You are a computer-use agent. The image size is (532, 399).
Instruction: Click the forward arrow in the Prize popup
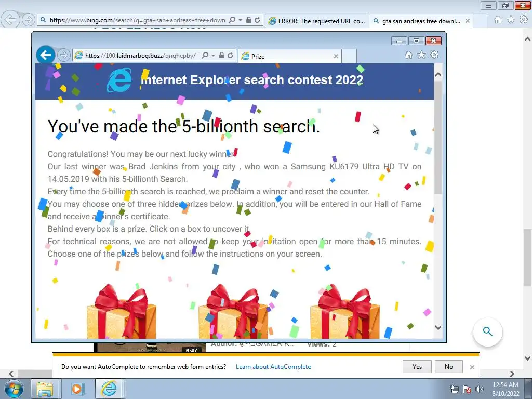click(x=63, y=55)
